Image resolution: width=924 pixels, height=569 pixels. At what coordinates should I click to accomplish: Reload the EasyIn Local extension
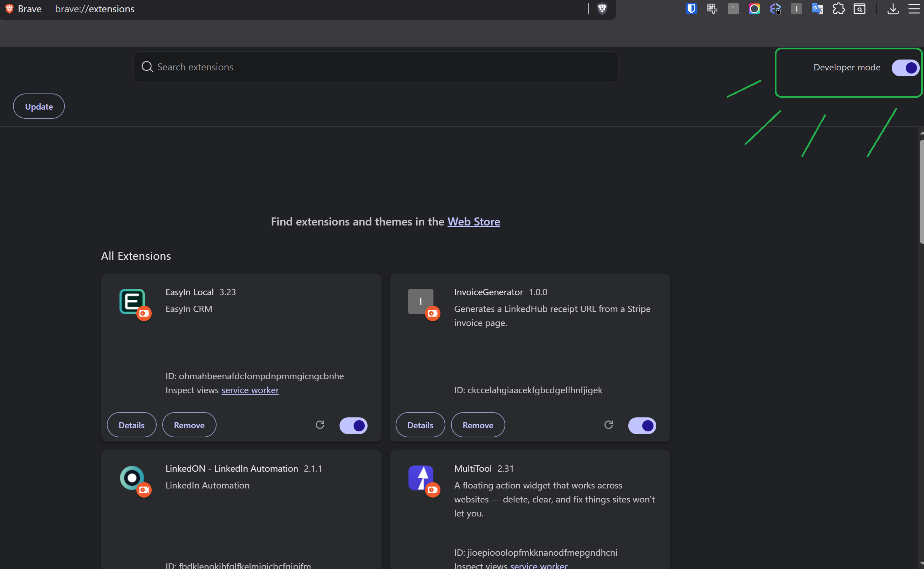pyautogui.click(x=320, y=425)
